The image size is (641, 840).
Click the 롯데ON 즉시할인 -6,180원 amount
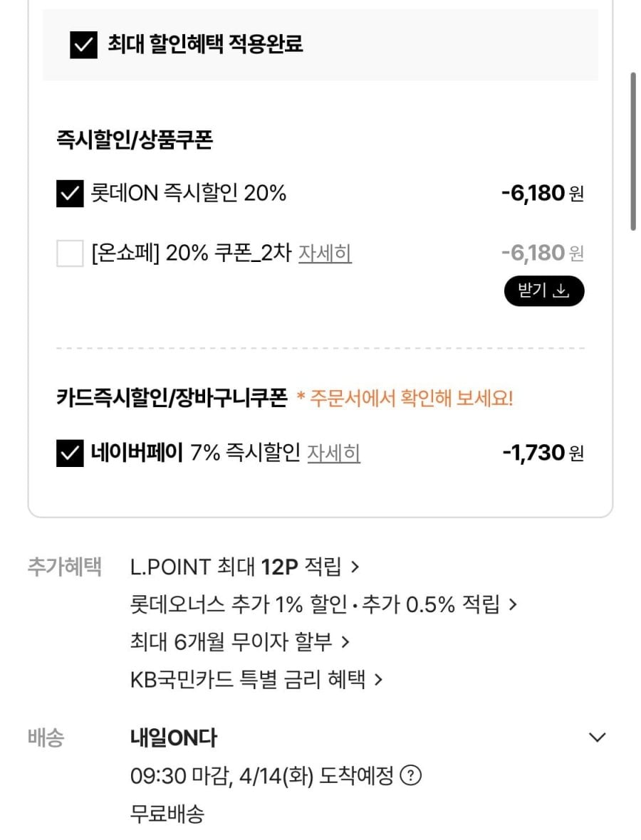[x=542, y=193]
